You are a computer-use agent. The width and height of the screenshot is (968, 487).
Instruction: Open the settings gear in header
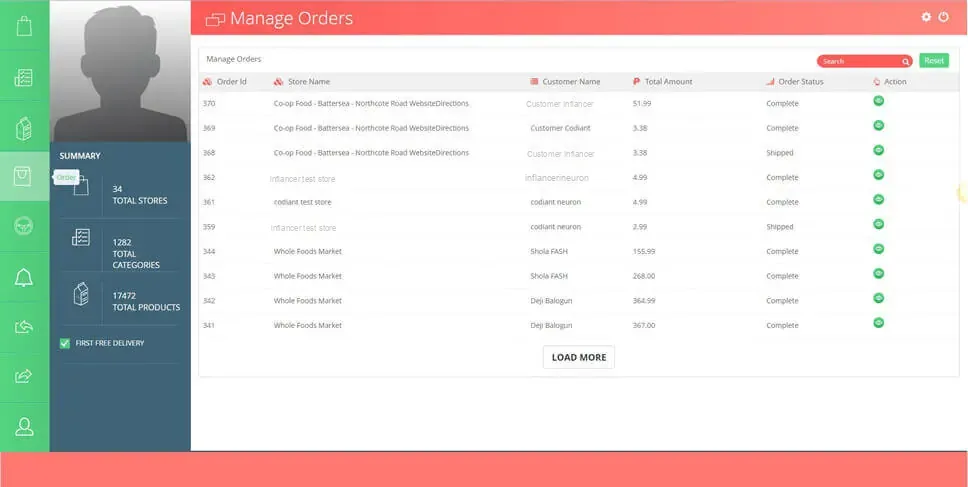tap(926, 17)
